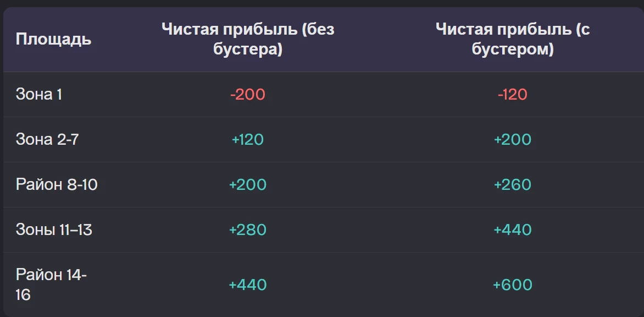Click the +200 value in Район 8-10 row

coord(248,184)
